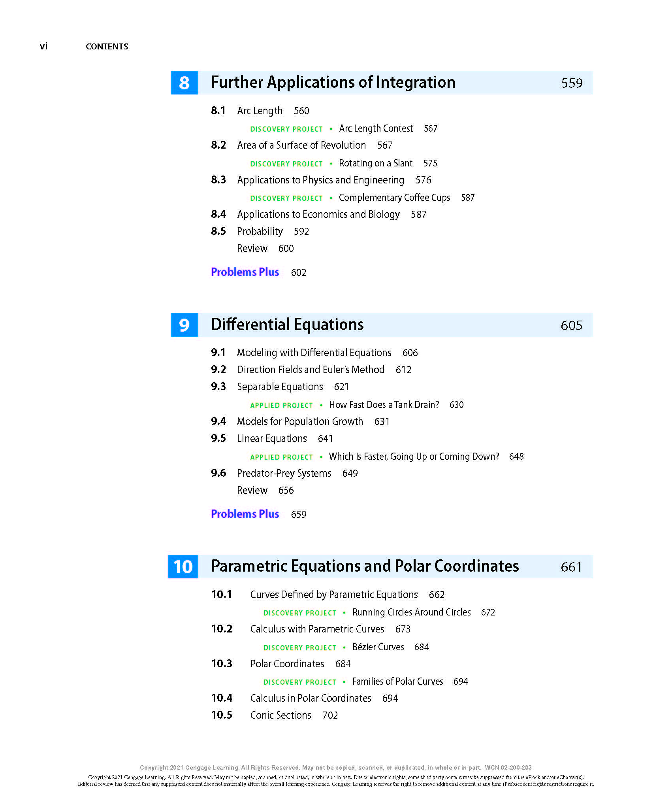Go to section 8.1 Arc Length
The height and width of the screenshot is (791, 672).
point(260,111)
